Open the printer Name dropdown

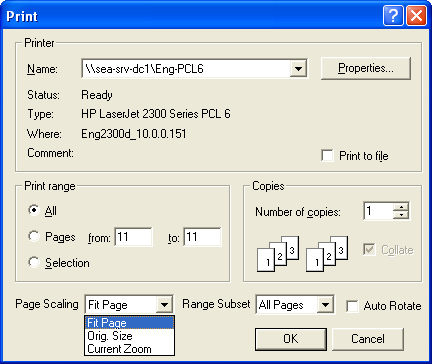tap(298, 69)
